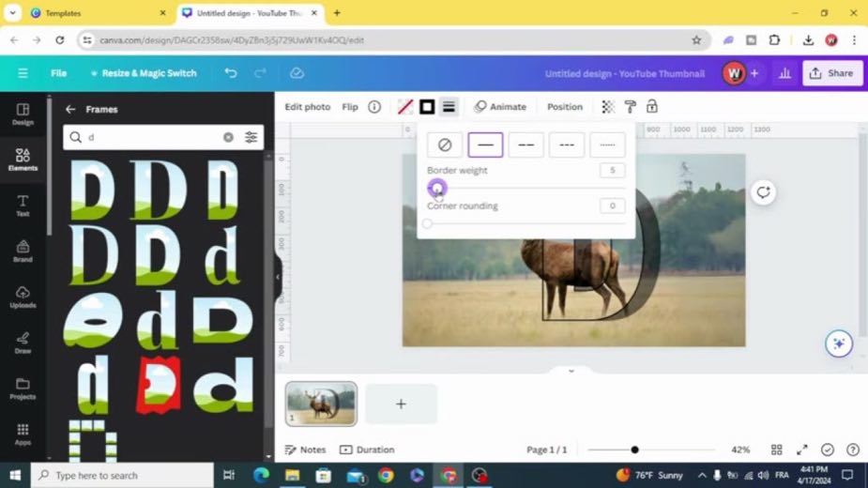Open the Projects sidebar panel

click(23, 389)
